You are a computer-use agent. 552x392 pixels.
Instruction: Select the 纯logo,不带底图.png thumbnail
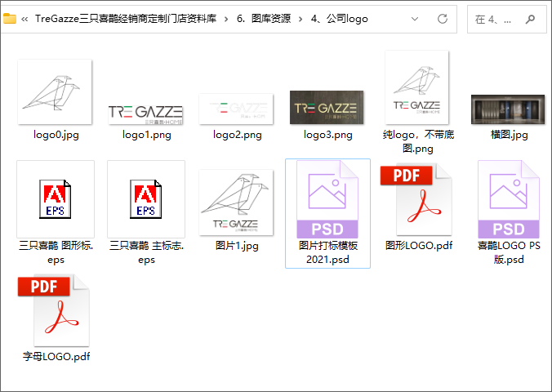click(416, 87)
